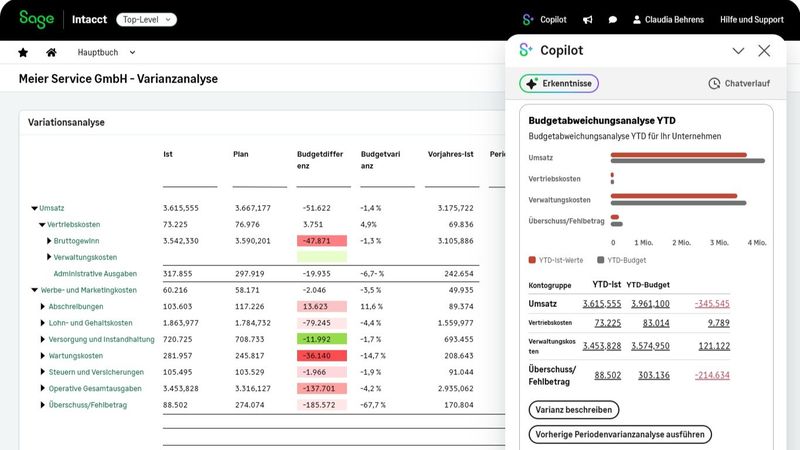This screenshot has height=450, width=800.
Task: Click the Intacct product name
Action: point(89,19)
